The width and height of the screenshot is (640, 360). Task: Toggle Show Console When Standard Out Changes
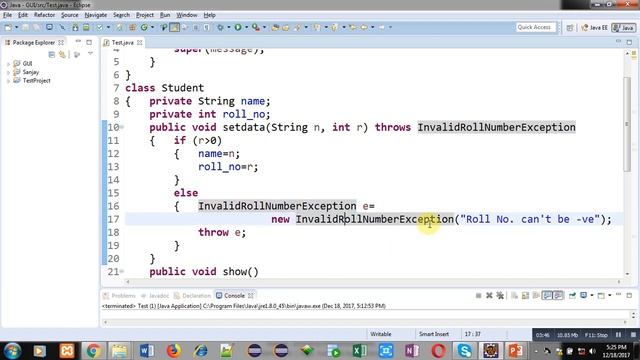pyautogui.click(x=547, y=295)
